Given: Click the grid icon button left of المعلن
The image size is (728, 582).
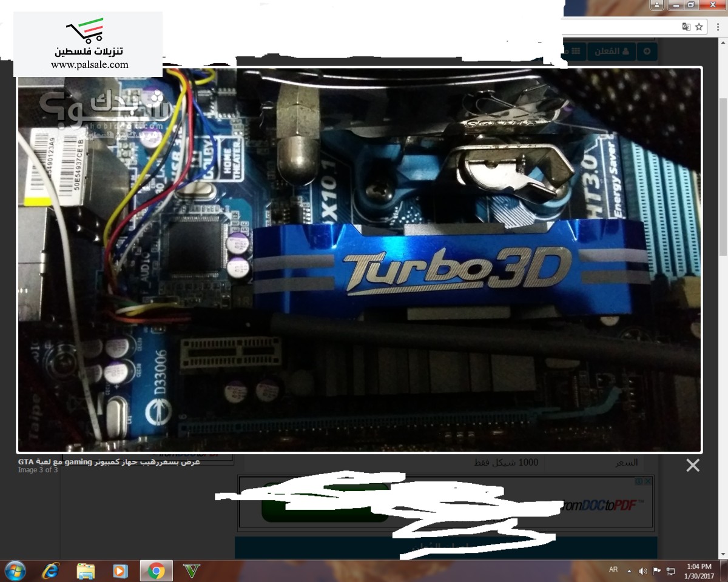Looking at the screenshot, I should coord(575,52).
